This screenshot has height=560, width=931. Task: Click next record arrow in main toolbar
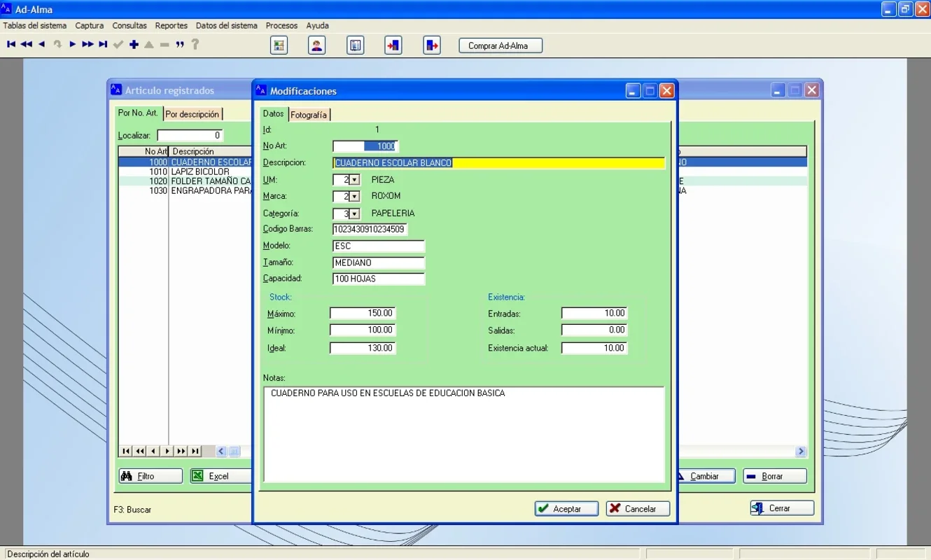point(72,45)
